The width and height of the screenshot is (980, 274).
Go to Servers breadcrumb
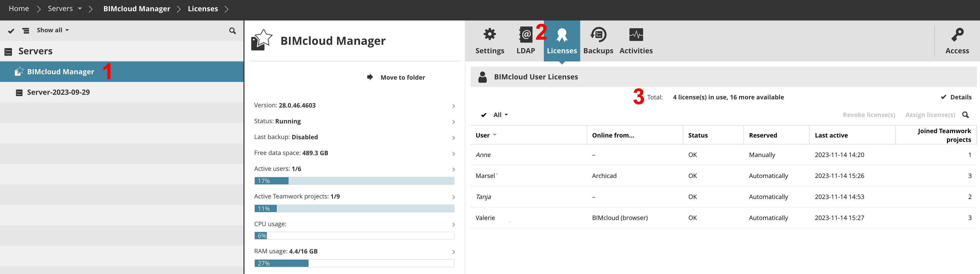(x=60, y=8)
